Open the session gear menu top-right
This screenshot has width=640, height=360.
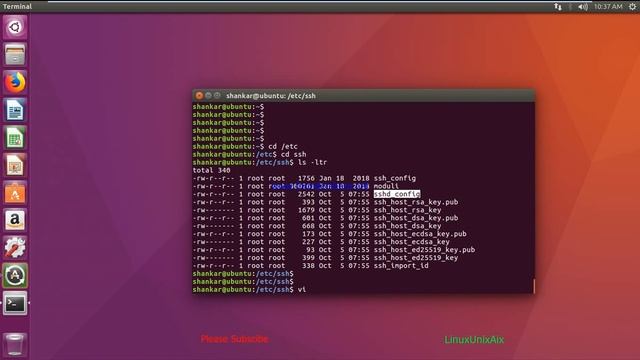(x=632, y=7)
